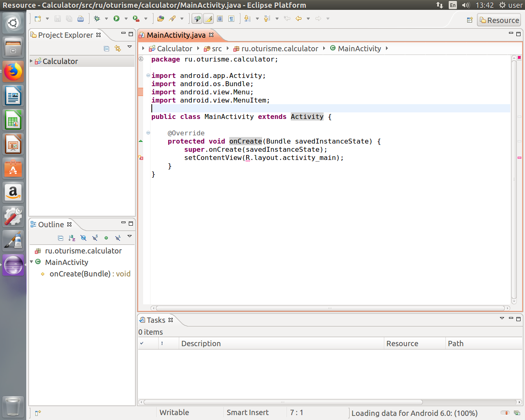This screenshot has width=525, height=420.
Task: Open the New wizard dropdown arrow
Action: click(x=47, y=18)
